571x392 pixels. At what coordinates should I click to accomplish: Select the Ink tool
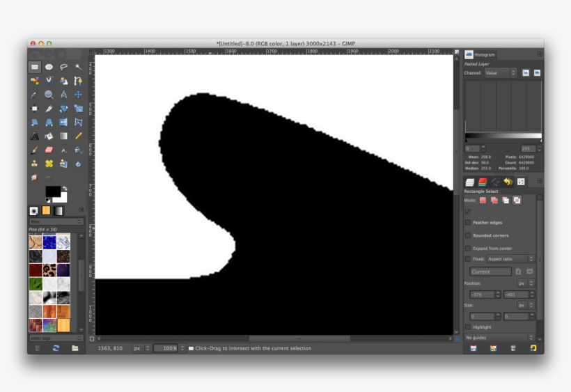[78, 150]
